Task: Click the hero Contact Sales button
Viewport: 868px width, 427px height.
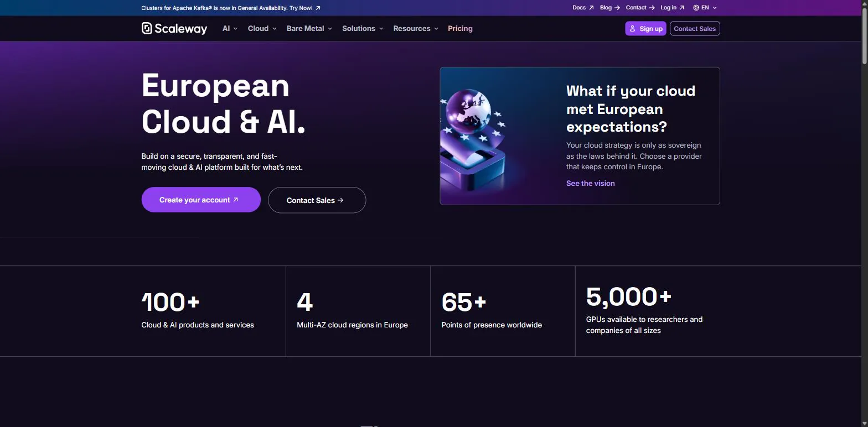Action: pyautogui.click(x=317, y=200)
